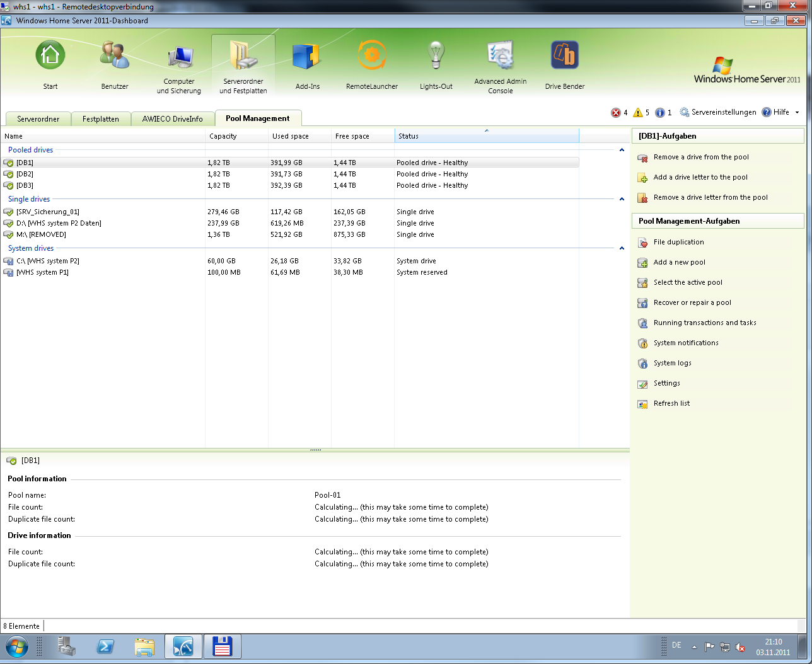This screenshot has width=812, height=664.
Task: Click the Add a new pool icon
Action: [642, 263]
